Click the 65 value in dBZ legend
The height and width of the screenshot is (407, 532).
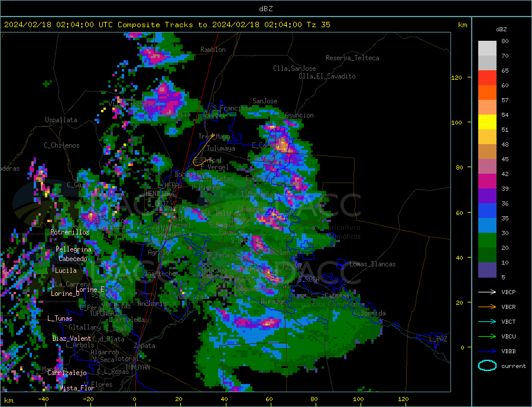coord(505,70)
